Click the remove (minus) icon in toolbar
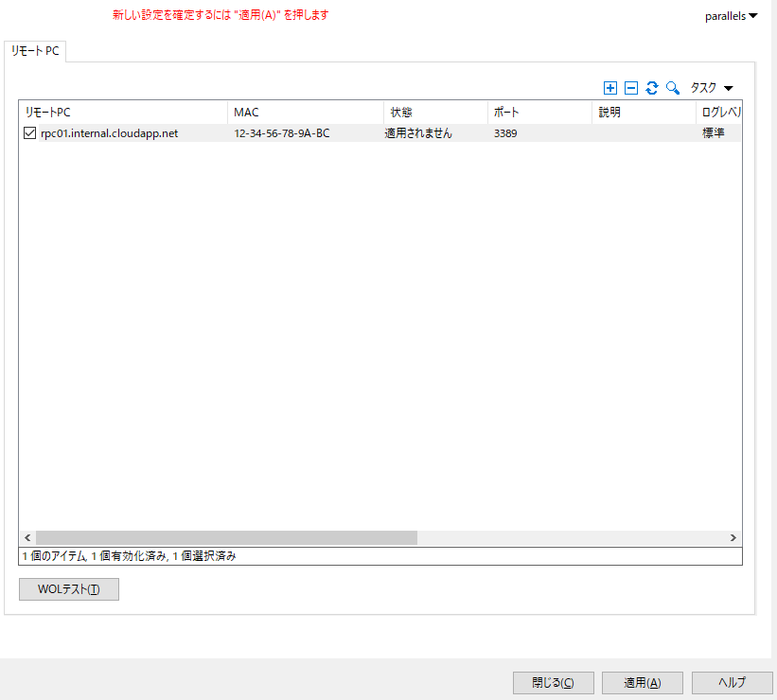The image size is (777, 700). pos(631,88)
